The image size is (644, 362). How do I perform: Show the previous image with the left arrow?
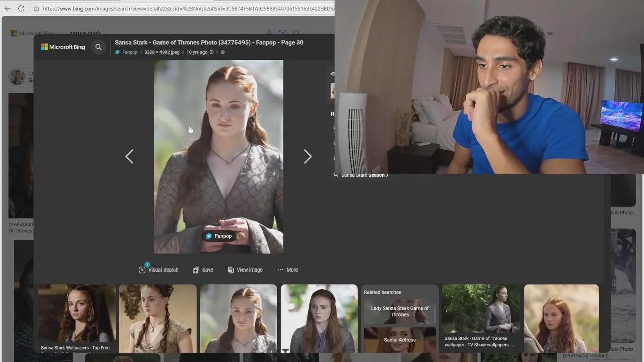point(129,157)
